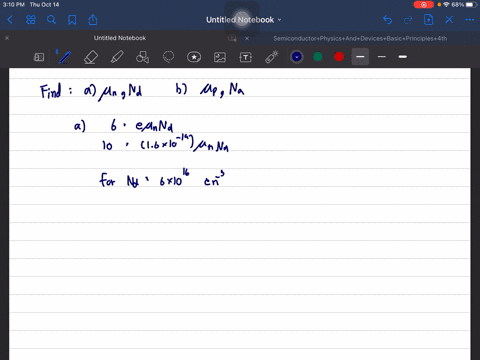Open the Elements sticker tool
Screen dimensions: 480x360
pos(194,57)
